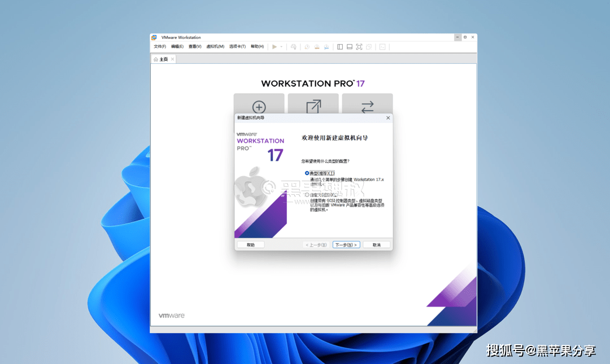Click the take snapshot toolbar icon
Viewport: 610px width, 364px height.
point(307,47)
